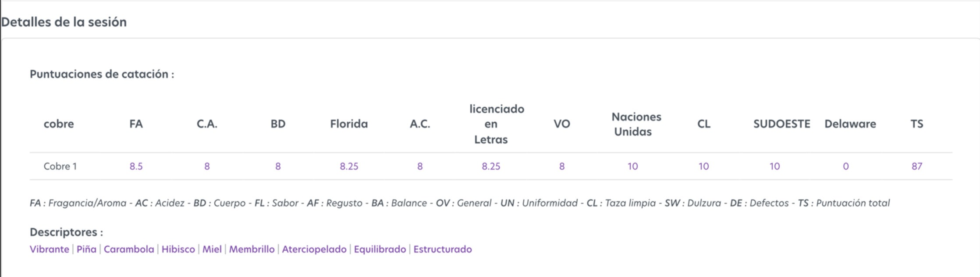Click the Aterciopelado descriptor link
Viewport: 980px width, 277px height.
[x=314, y=249]
